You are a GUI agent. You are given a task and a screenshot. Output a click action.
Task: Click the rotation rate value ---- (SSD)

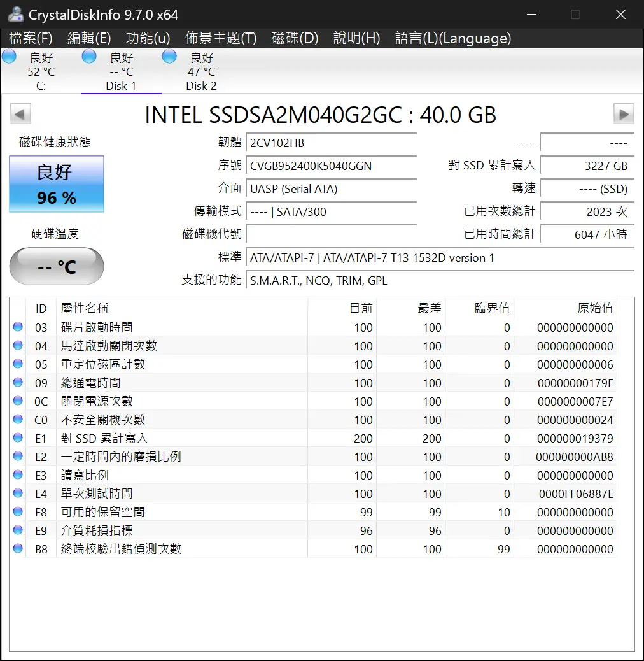[x=587, y=189]
